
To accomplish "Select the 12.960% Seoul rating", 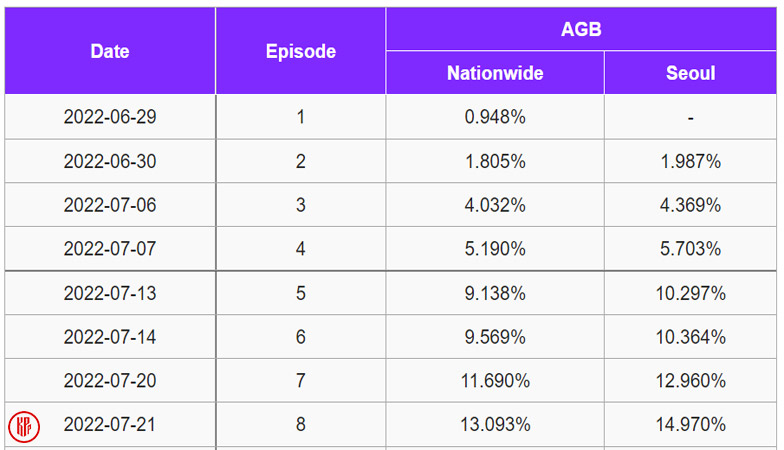I will 691,381.
